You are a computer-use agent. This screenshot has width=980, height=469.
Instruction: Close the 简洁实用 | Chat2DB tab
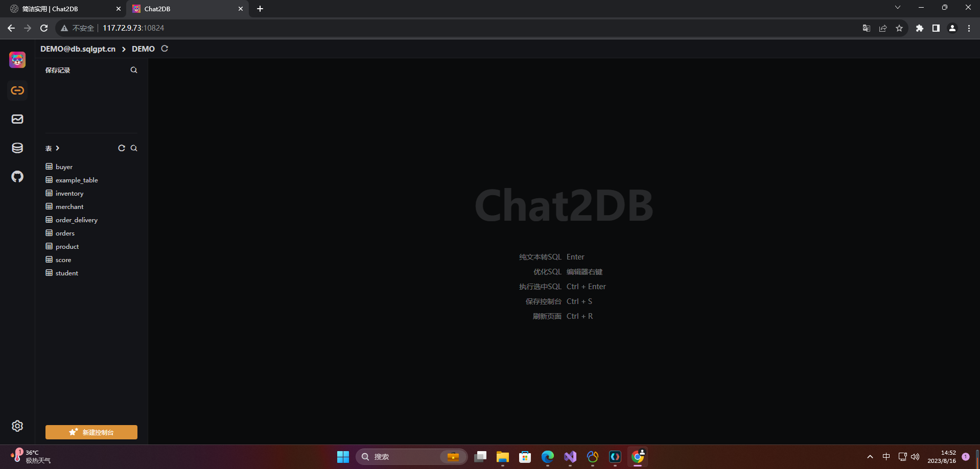(x=119, y=9)
